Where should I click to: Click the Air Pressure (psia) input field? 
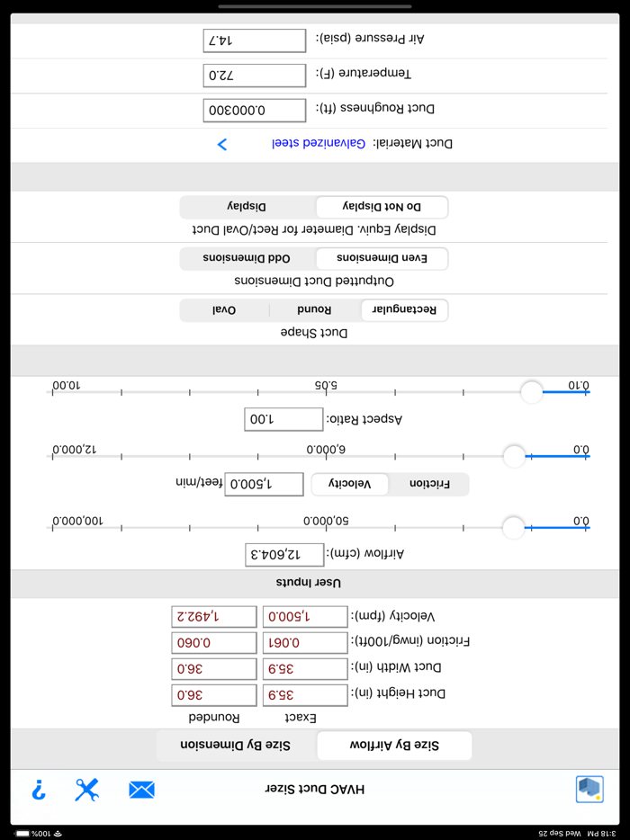pos(255,40)
